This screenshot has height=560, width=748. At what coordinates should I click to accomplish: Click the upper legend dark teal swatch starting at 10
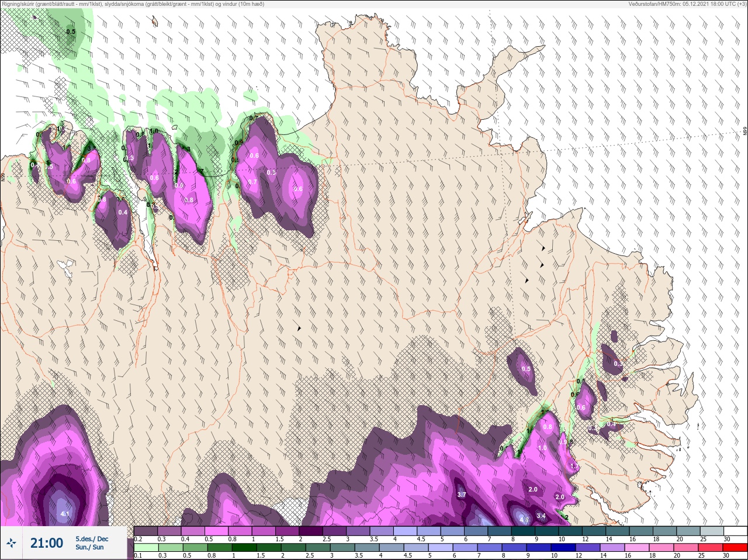pyautogui.click(x=570, y=531)
